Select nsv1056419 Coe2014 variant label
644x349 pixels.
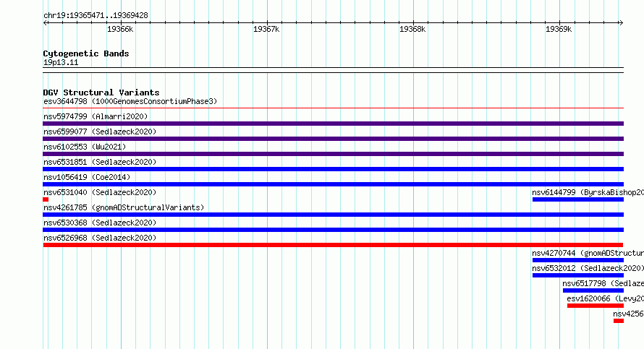pos(87,177)
